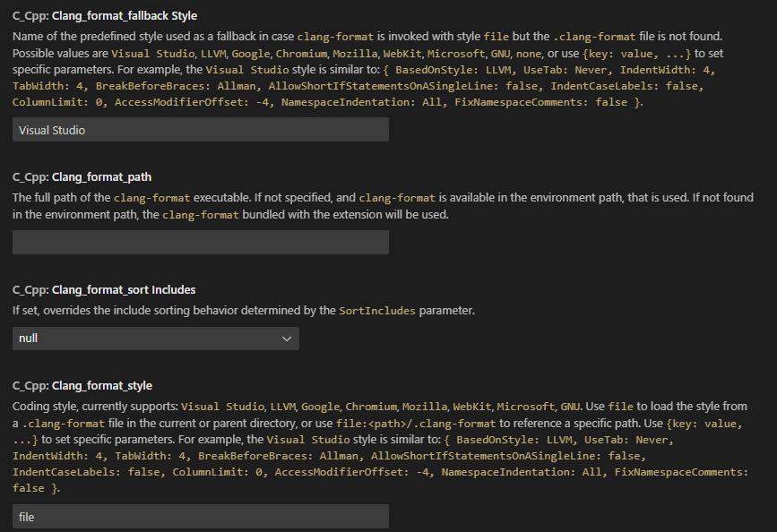Click the empty Clang_format_path input box
Viewport: 777px width, 532px height.
[201, 242]
